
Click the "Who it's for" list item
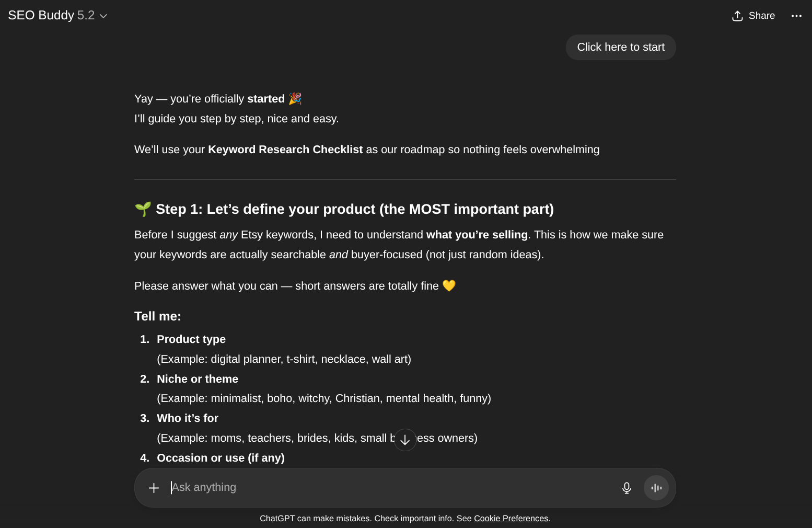click(188, 418)
